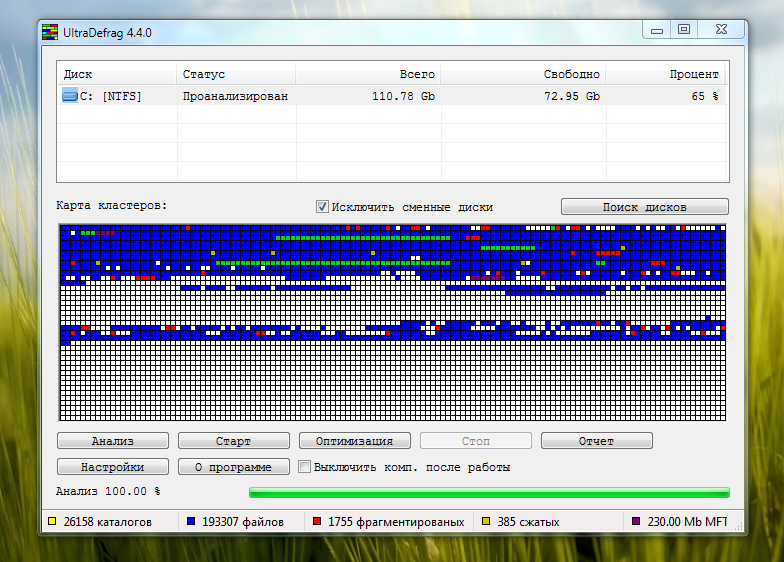Click the 'Анализ 100.00 %' progress label

[x=108, y=491]
